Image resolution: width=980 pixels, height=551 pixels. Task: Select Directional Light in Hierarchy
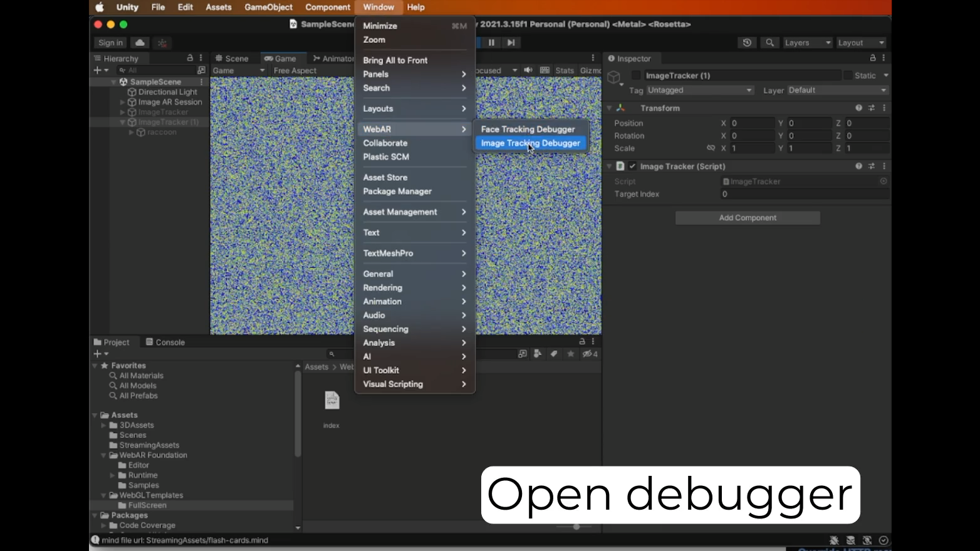coord(167,92)
